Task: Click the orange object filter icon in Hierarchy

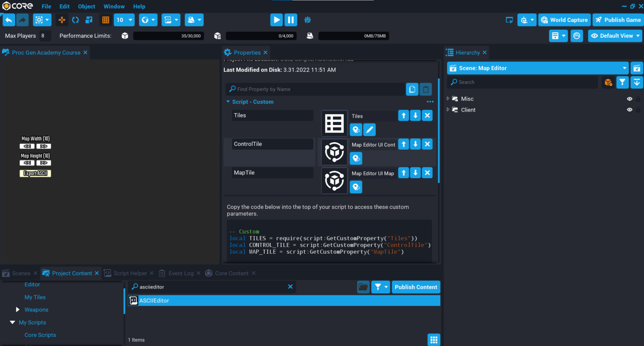Action: [608, 82]
